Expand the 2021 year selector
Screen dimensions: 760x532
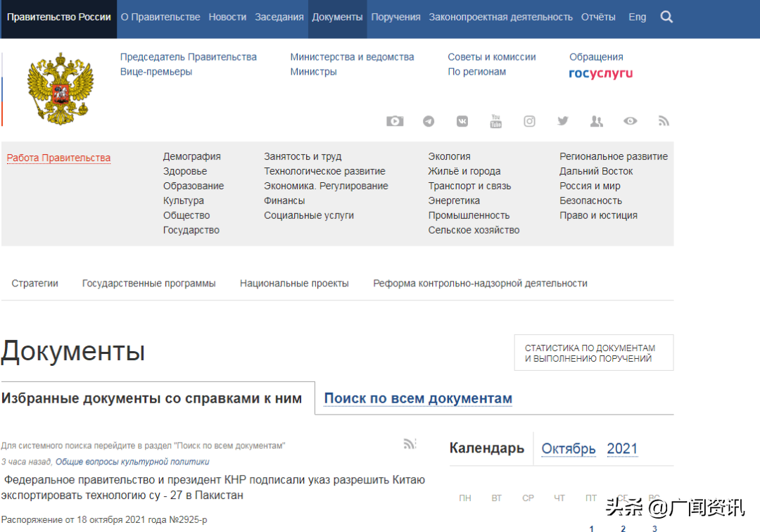click(622, 449)
